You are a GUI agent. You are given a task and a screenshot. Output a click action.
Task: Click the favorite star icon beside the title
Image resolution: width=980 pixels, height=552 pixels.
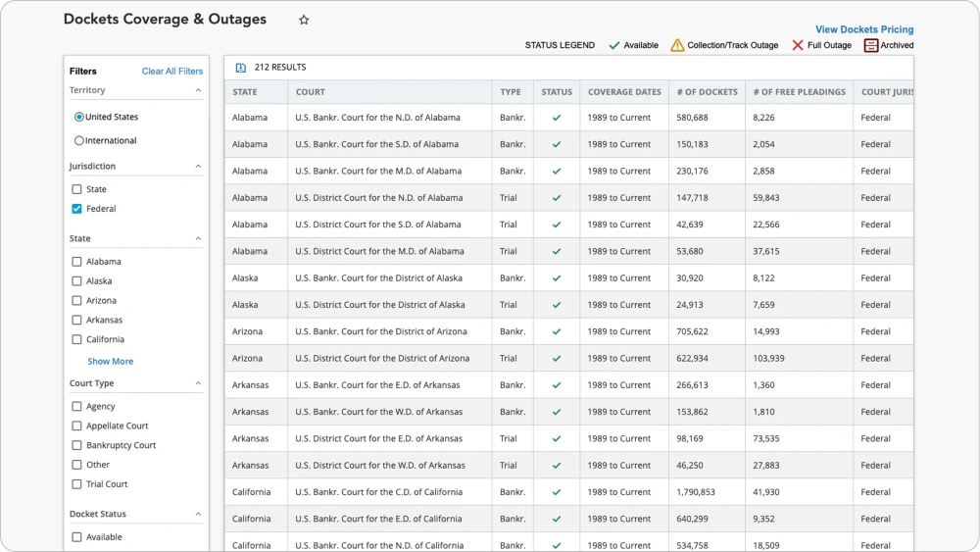click(304, 21)
